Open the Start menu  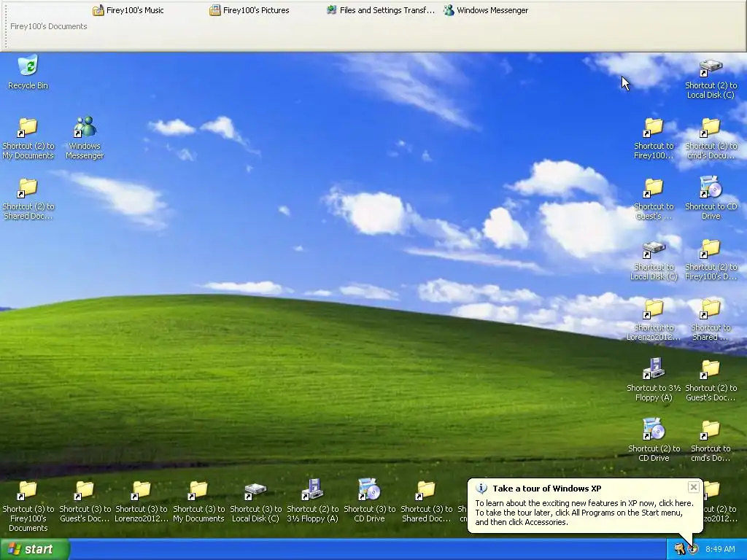(35, 549)
